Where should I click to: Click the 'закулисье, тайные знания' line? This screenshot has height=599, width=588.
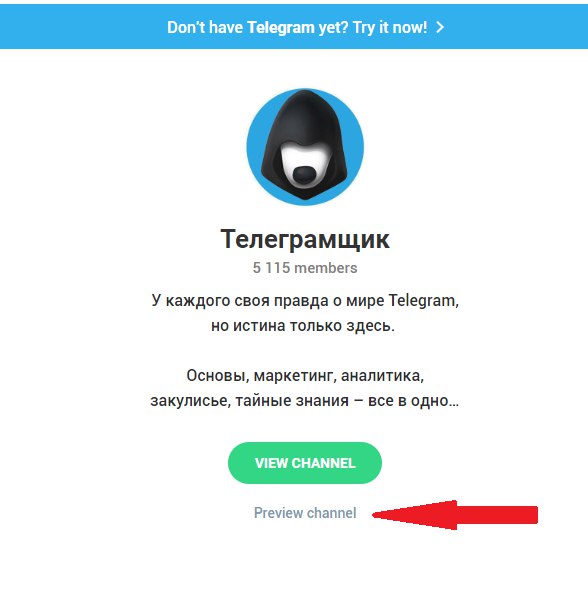[305, 401]
